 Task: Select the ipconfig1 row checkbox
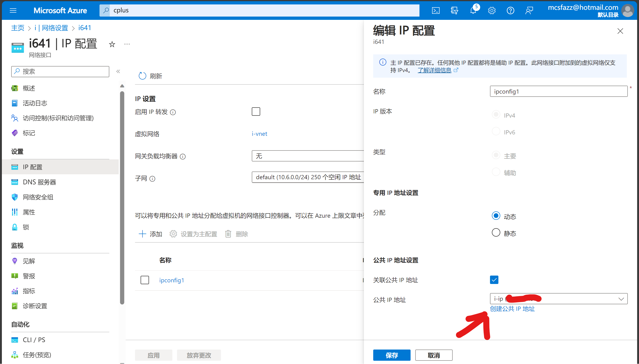click(x=145, y=280)
